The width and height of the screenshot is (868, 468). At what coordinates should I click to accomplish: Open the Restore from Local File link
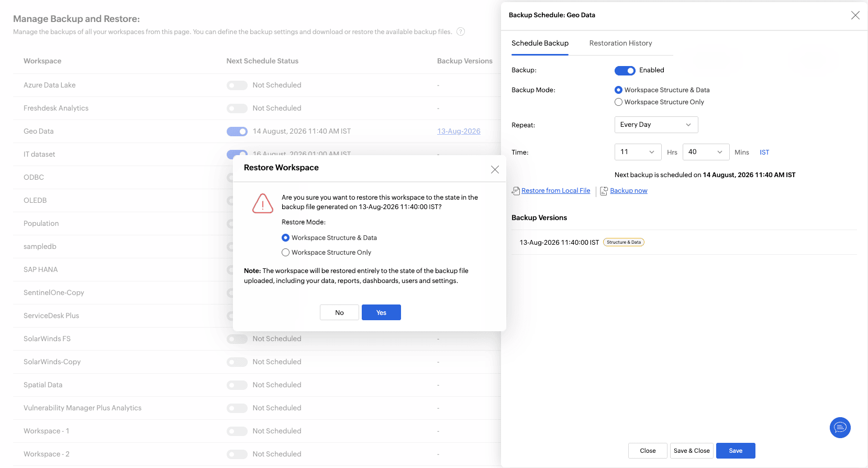[555, 191]
